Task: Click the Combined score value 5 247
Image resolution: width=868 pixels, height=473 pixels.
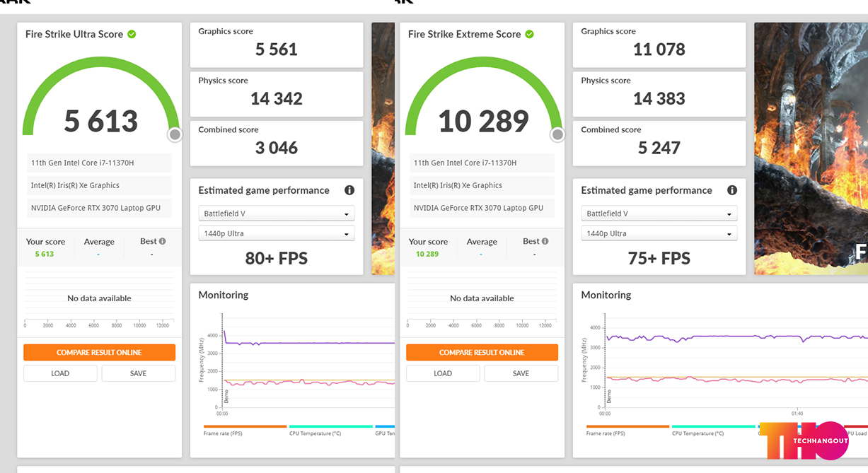Action: point(659,148)
